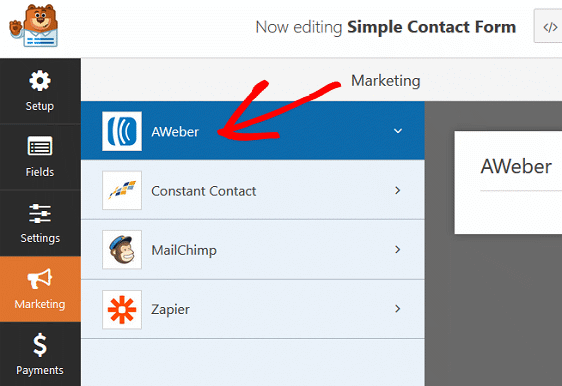
Task: Expand the Zapier chevron arrow
Action: click(397, 309)
